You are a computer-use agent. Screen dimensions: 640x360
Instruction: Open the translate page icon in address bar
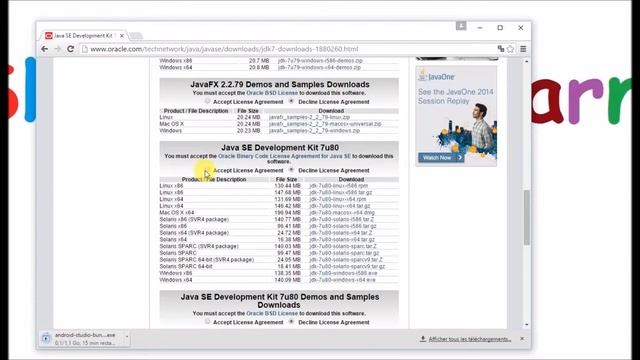[x=501, y=49]
